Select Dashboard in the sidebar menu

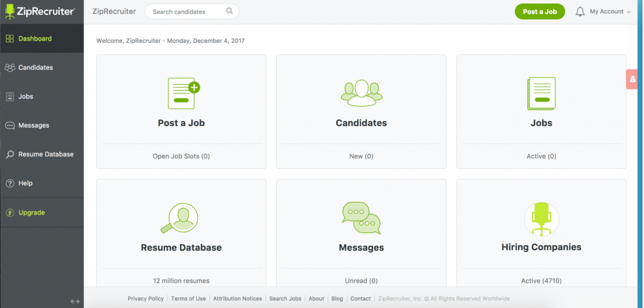point(42,38)
